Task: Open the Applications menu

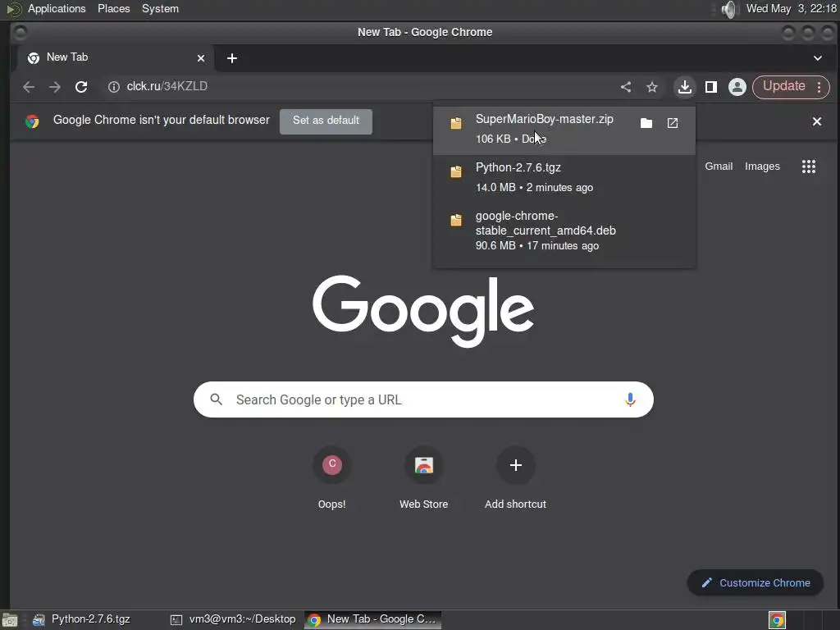Action: tap(57, 8)
